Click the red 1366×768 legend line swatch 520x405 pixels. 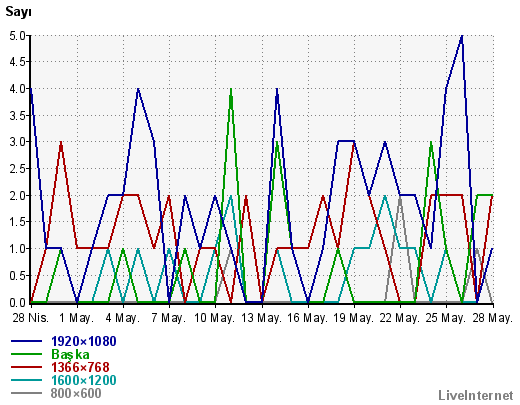click(x=27, y=367)
